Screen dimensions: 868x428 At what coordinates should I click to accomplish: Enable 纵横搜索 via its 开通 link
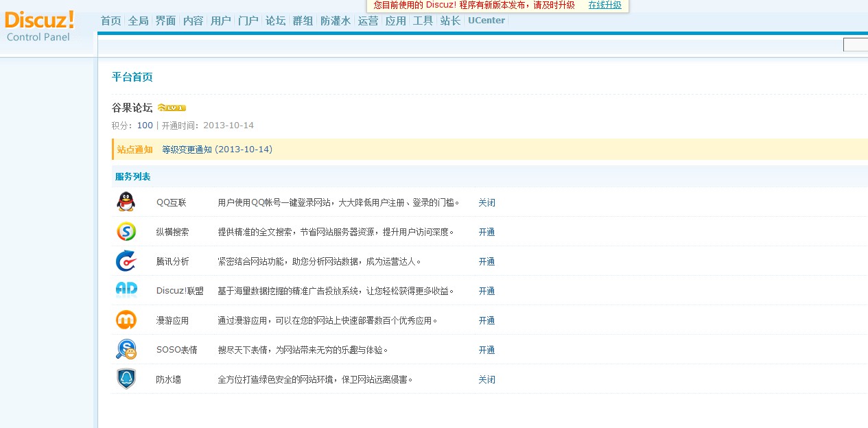pos(486,233)
